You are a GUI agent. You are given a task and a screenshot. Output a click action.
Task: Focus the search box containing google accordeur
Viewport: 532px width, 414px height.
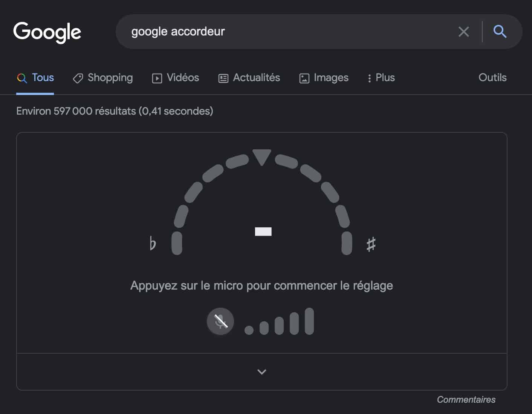click(x=286, y=32)
